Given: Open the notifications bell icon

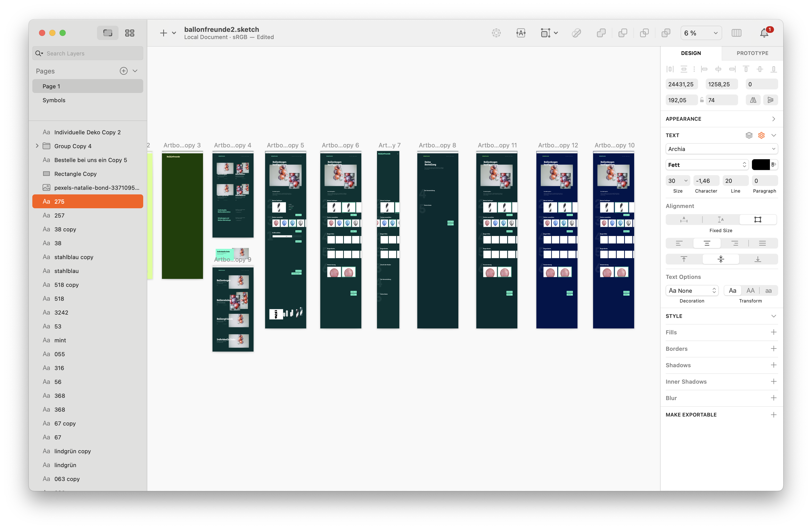Looking at the screenshot, I should [764, 33].
